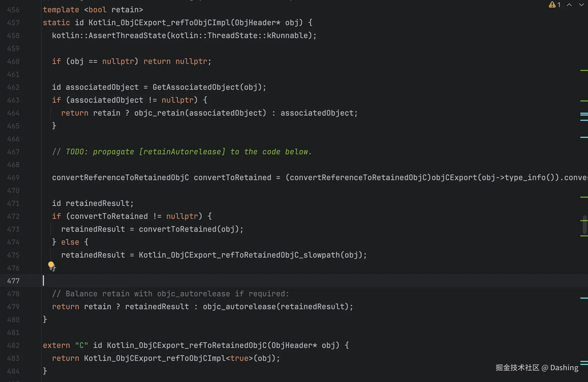Click the AssertThreadState call on line 458

(128, 36)
